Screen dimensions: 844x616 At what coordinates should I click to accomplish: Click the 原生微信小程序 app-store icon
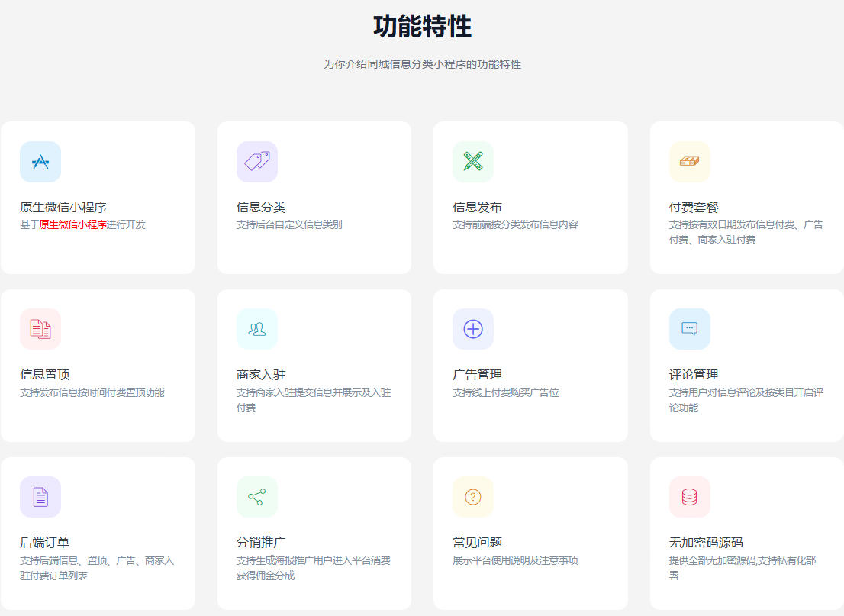[40, 162]
